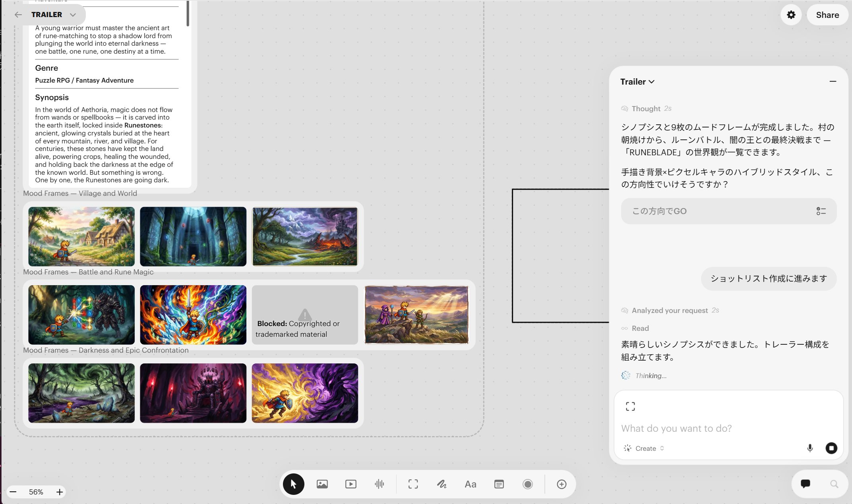This screenshot has height=504, width=852.
Task: Click the Share button
Action: click(827, 15)
